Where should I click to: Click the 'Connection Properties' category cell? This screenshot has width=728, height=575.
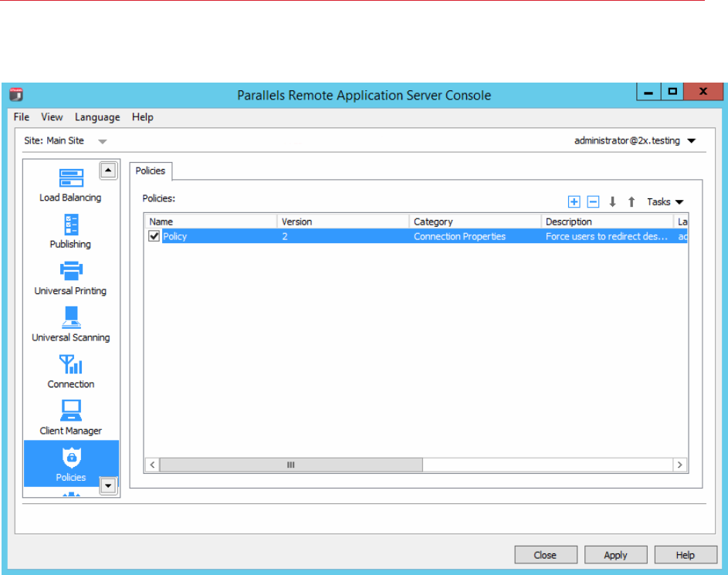pyautogui.click(x=459, y=236)
